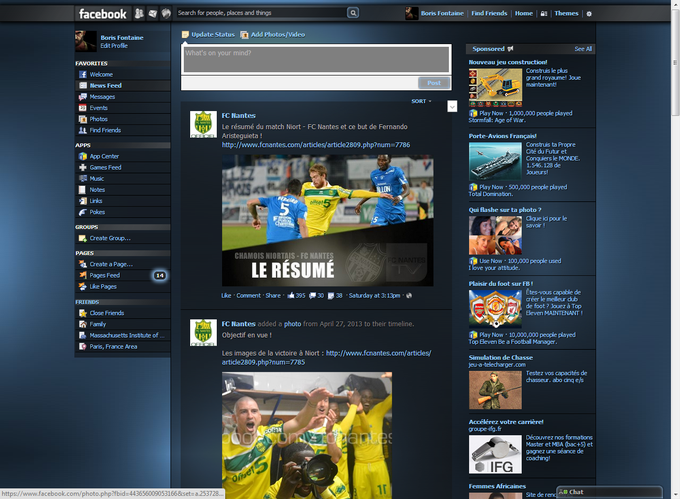Image resolution: width=680 pixels, height=499 pixels.
Task: Share the FC Nantes résumé post
Action: pyautogui.click(x=273, y=296)
